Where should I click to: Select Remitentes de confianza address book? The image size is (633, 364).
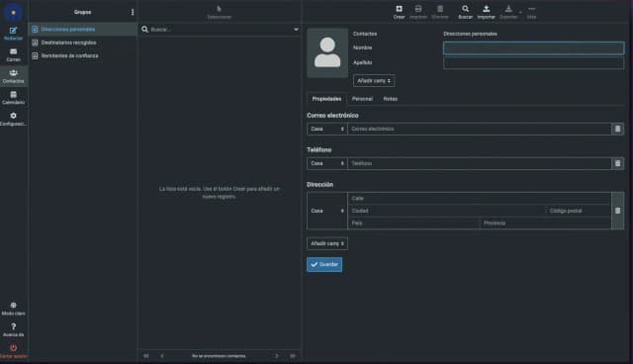click(x=83, y=55)
